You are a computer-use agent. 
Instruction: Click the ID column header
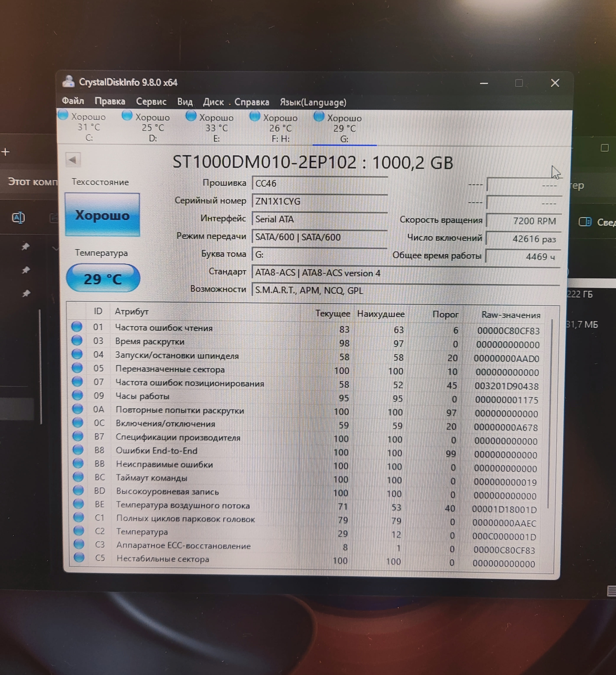point(98,311)
